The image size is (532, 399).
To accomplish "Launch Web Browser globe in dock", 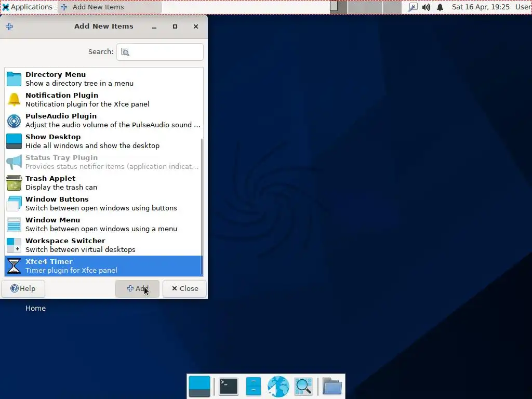I will click(x=278, y=386).
